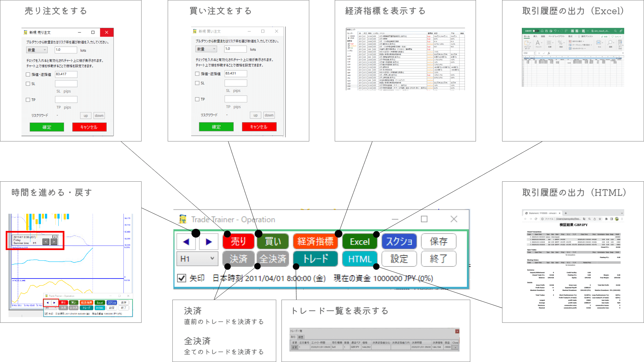
Task: Close all trades with 全決済
Action: click(x=273, y=259)
